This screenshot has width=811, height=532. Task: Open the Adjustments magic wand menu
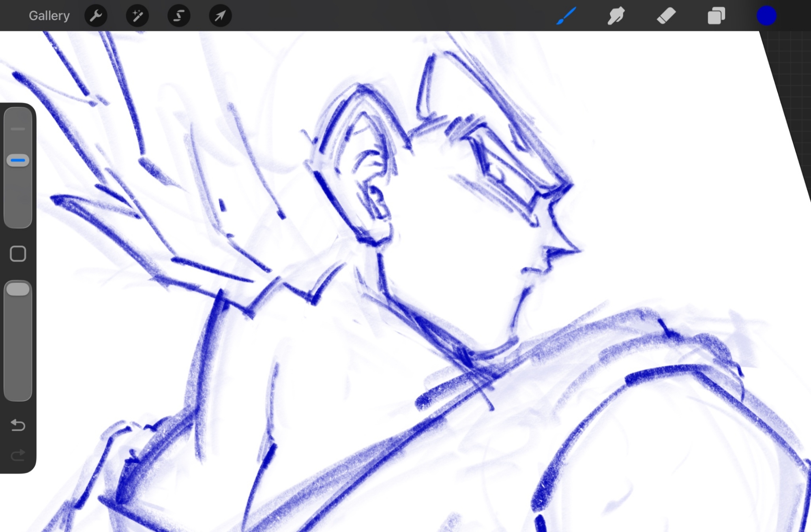pos(137,16)
